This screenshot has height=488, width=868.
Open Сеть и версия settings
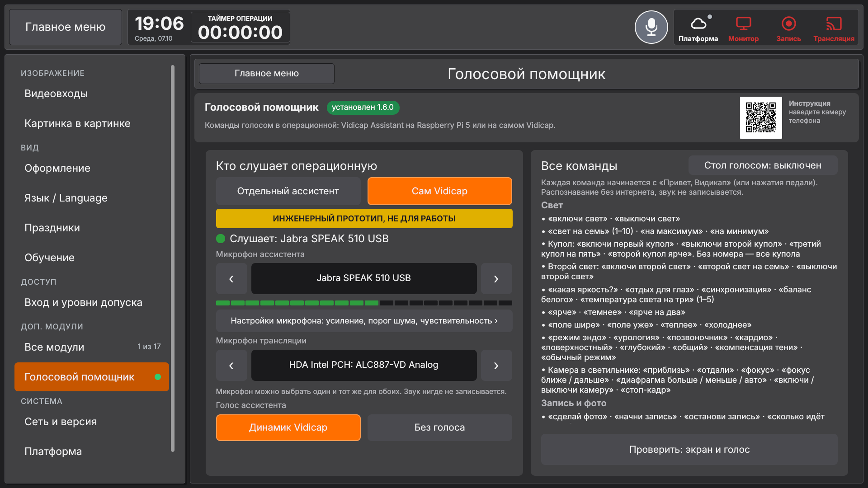(x=92, y=422)
